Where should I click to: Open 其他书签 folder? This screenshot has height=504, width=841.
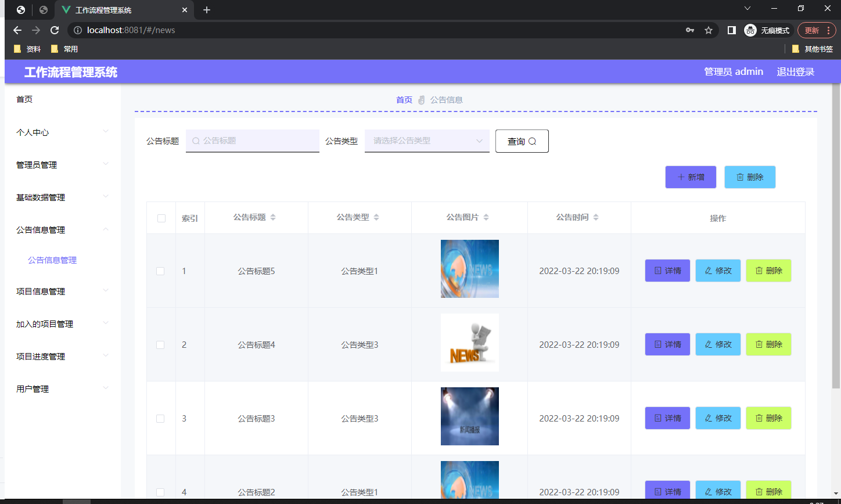(813, 49)
